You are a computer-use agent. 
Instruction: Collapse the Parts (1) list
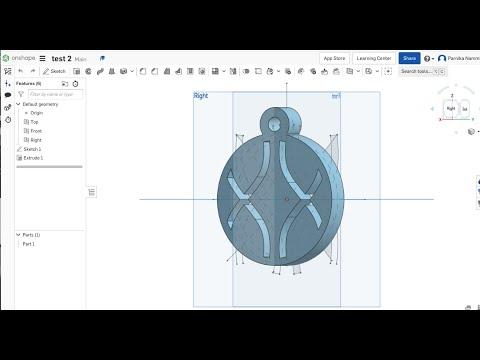pos(18,235)
